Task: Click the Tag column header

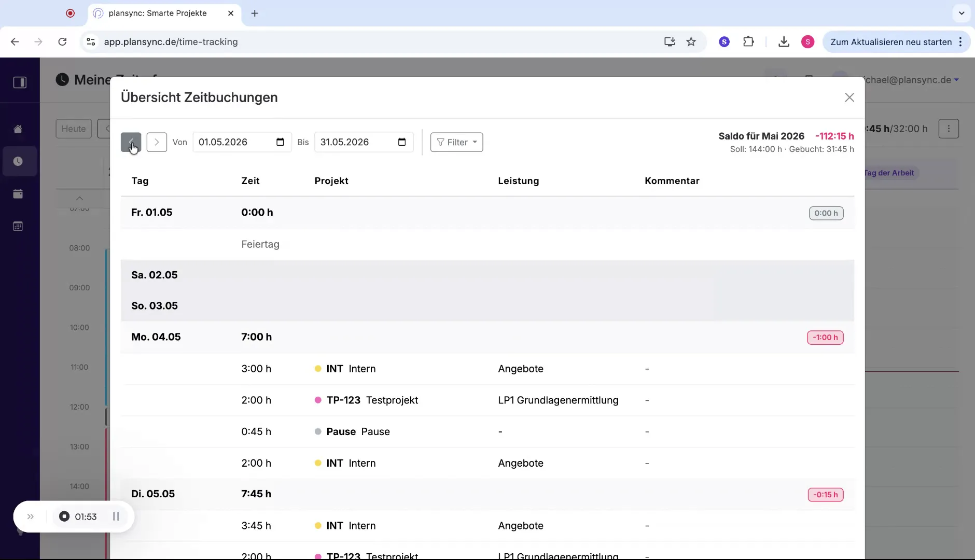Action: click(x=140, y=181)
